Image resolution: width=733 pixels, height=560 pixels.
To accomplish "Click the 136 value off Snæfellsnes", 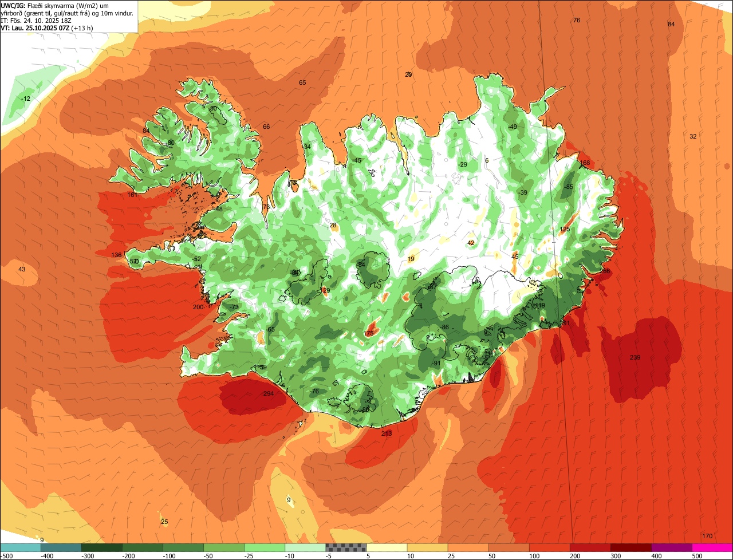I will pyautogui.click(x=116, y=255).
